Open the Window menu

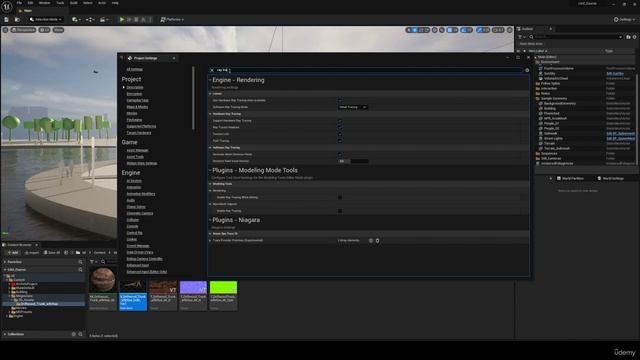click(x=44, y=3)
